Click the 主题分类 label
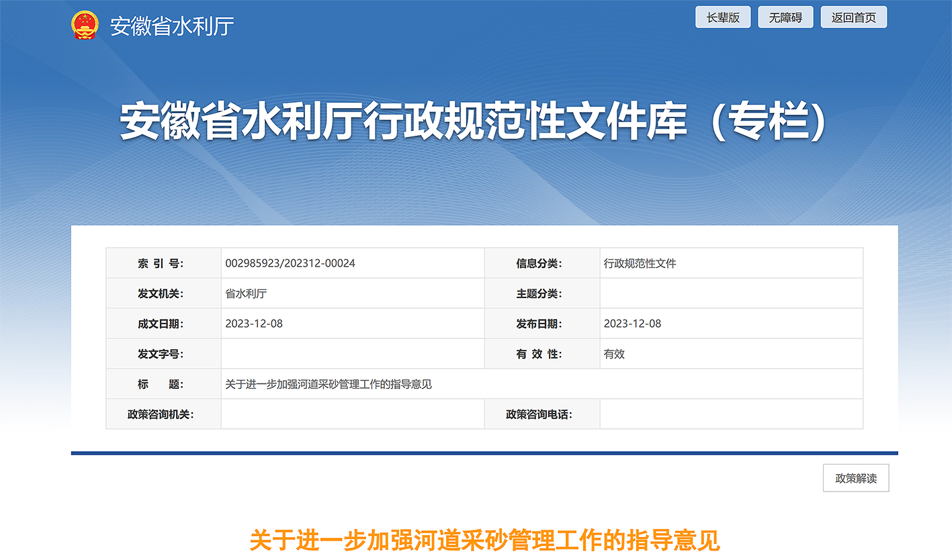This screenshot has width=952, height=560. (539, 293)
